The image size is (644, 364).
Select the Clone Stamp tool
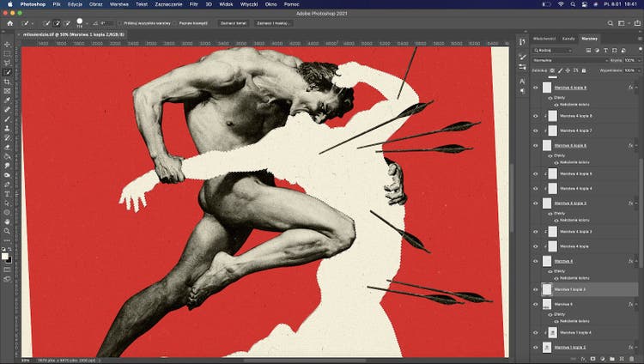(7, 128)
